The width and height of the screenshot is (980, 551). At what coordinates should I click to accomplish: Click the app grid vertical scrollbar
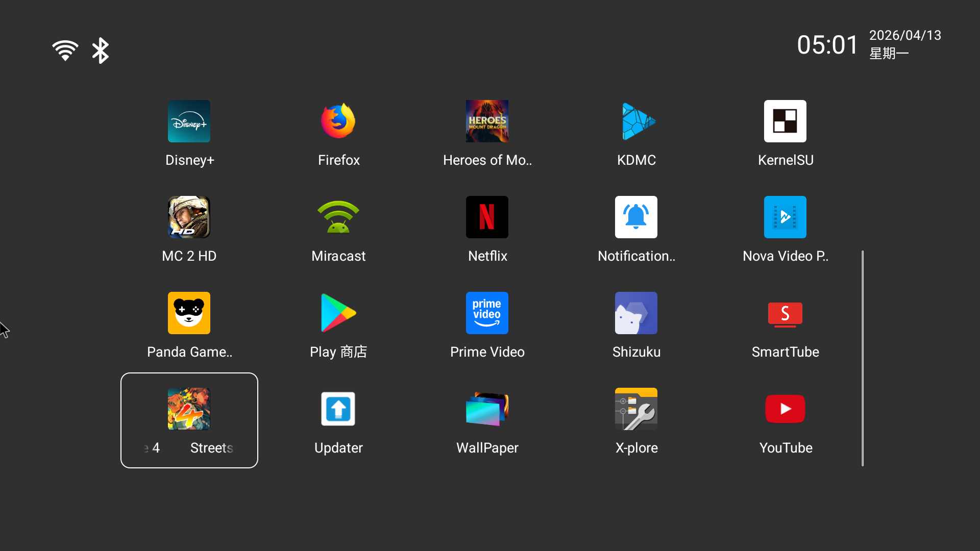(863, 358)
